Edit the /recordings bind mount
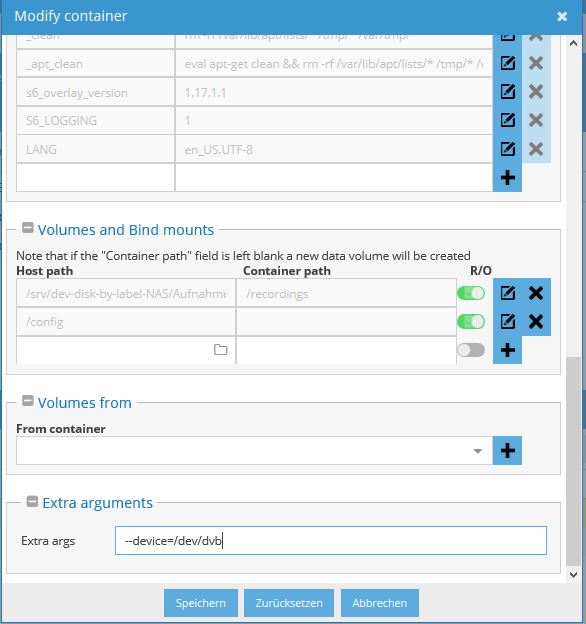Image resolution: width=586 pixels, height=624 pixels. pyautogui.click(x=507, y=293)
